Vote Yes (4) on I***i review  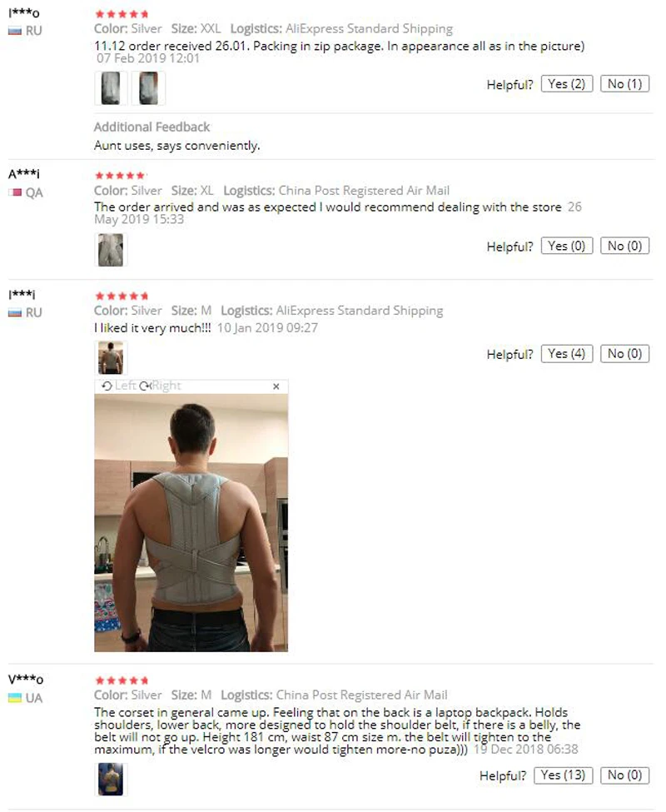tap(567, 354)
